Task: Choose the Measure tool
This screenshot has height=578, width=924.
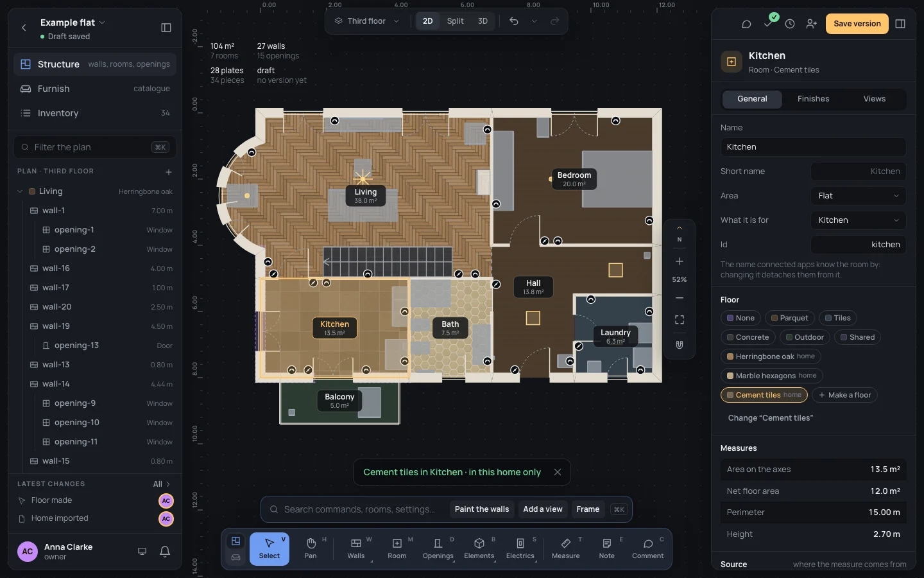Action: pyautogui.click(x=566, y=549)
